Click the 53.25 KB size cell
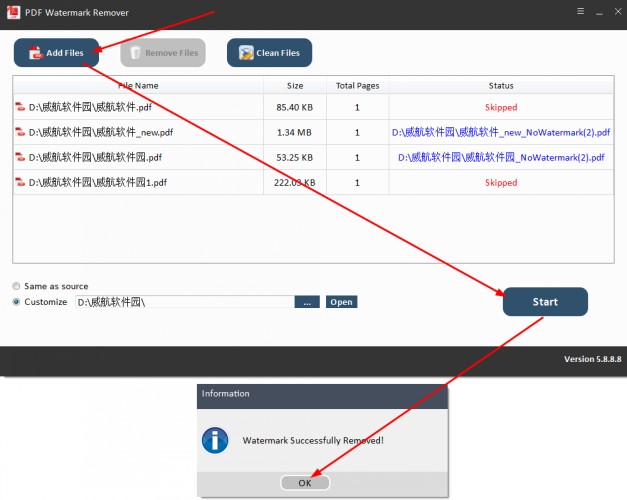The image size is (627, 500). click(294, 157)
